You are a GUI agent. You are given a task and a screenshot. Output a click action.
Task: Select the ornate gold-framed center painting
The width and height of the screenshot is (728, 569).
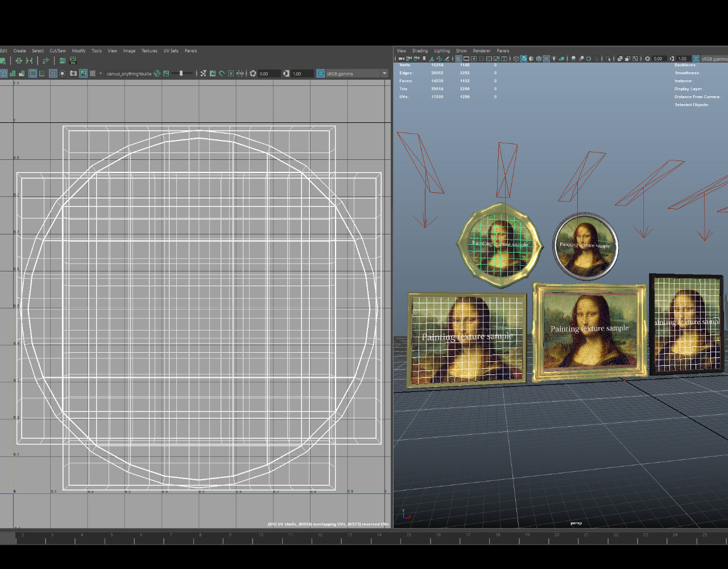tap(590, 332)
